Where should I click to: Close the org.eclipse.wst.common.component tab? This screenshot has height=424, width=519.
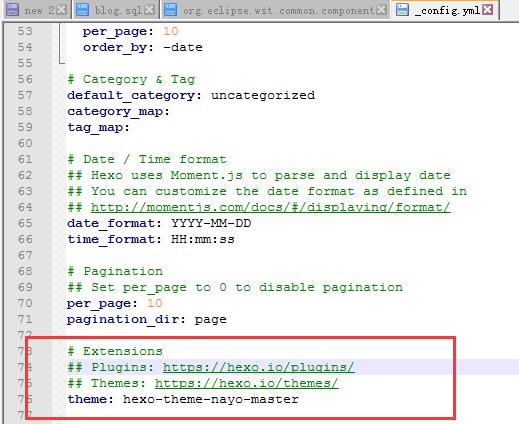(381, 10)
